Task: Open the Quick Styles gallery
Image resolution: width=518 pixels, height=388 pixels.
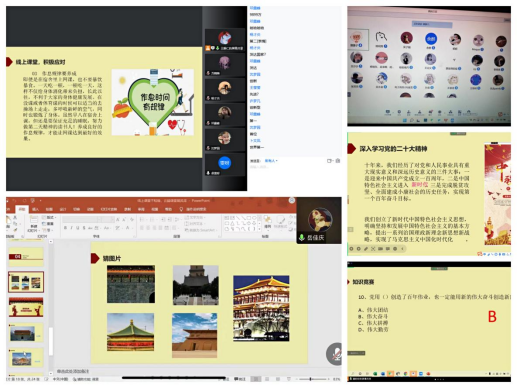Action: click(x=280, y=222)
